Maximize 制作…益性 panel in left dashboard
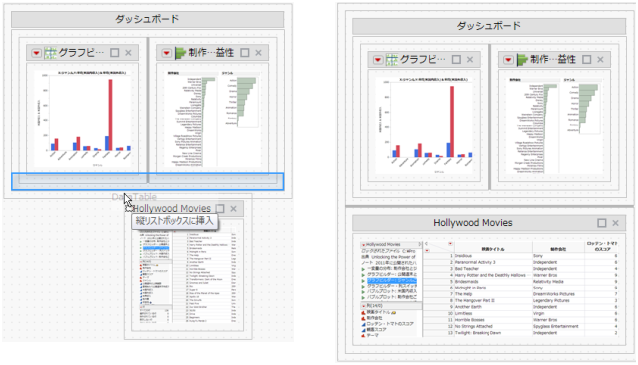638x365 pixels. coord(245,53)
